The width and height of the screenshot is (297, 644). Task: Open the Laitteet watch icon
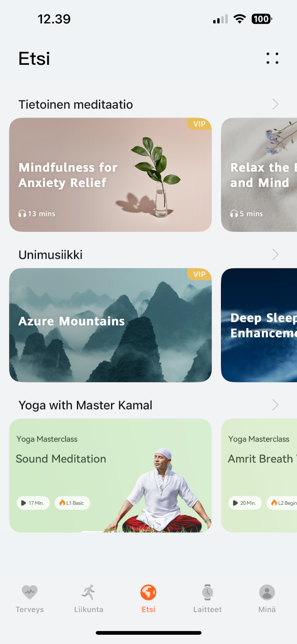point(208,592)
